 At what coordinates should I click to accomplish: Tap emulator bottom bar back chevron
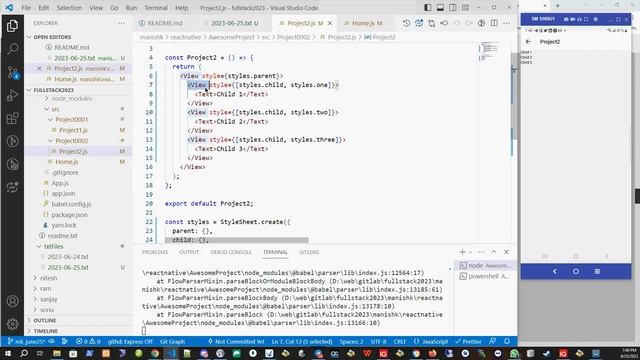554,271
